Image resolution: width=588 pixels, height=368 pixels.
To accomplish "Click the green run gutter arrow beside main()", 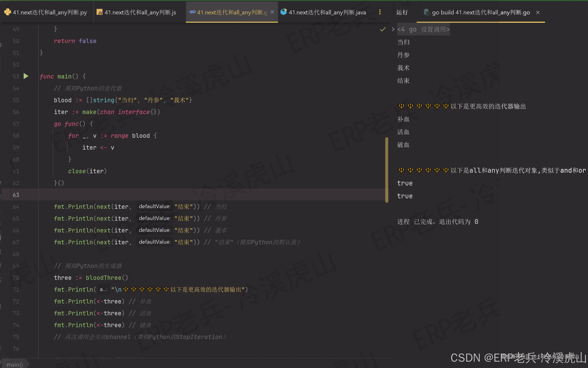I will [26, 76].
